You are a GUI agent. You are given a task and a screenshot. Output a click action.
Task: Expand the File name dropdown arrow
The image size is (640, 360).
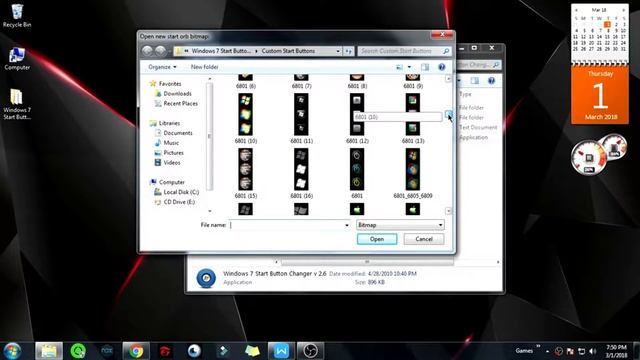coord(347,225)
